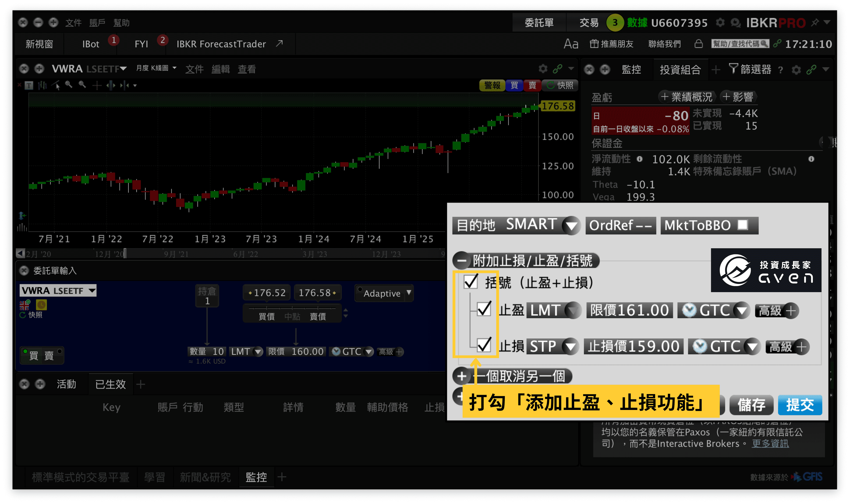850x504 pixels.
Task: Uncheck the 止盈 take-profit checkbox
Action: pyautogui.click(x=484, y=310)
